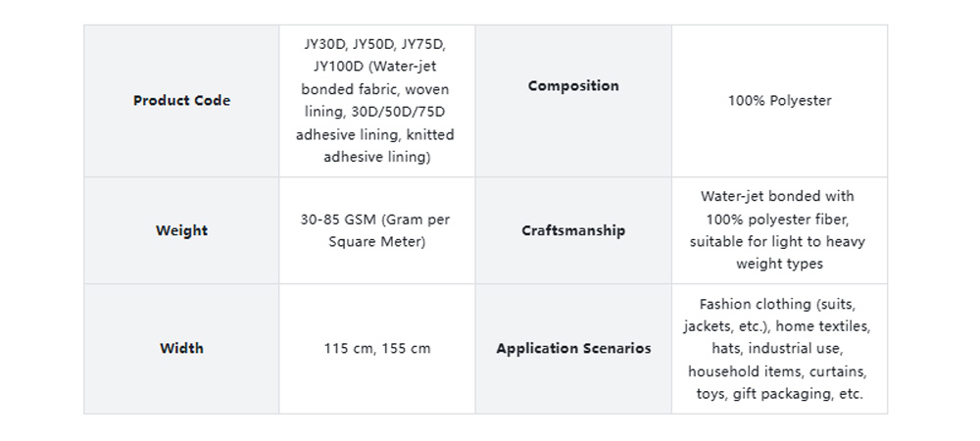Click the JY30D, JY50D, JY75D text line
This screenshot has height=441, width=980.
[375, 44]
